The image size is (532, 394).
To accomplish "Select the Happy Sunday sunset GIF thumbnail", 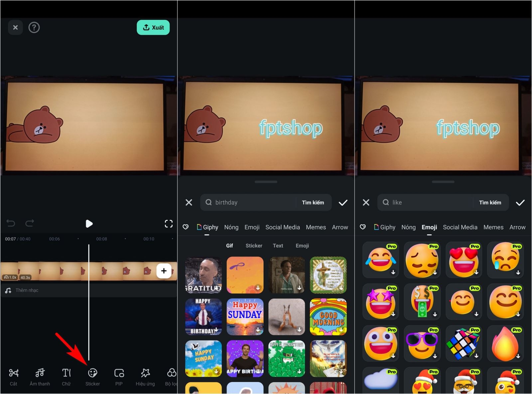I will 245,316.
